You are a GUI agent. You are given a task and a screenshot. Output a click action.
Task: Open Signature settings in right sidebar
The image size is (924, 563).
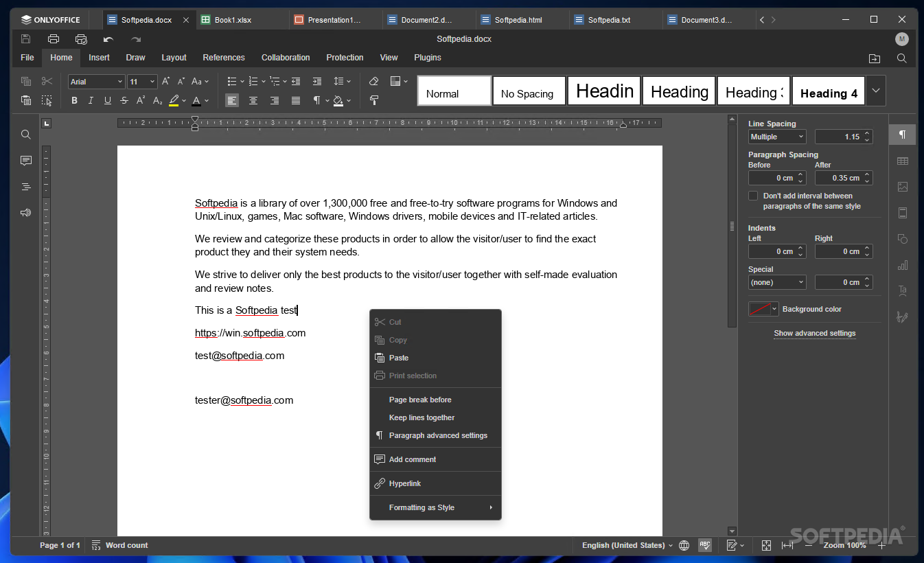903,317
